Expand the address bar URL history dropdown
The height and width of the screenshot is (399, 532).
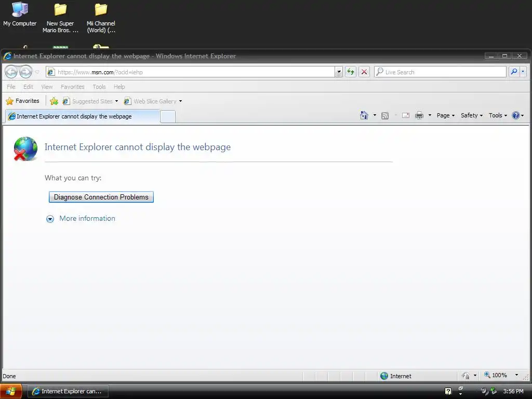click(x=338, y=72)
